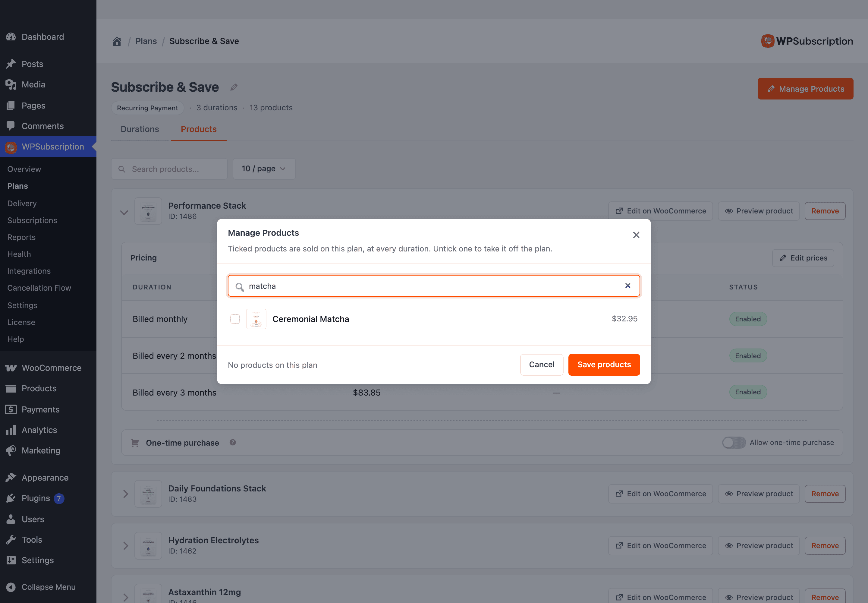Expand the Hydration Electrolytes row
This screenshot has height=603, width=868.
pyautogui.click(x=125, y=546)
